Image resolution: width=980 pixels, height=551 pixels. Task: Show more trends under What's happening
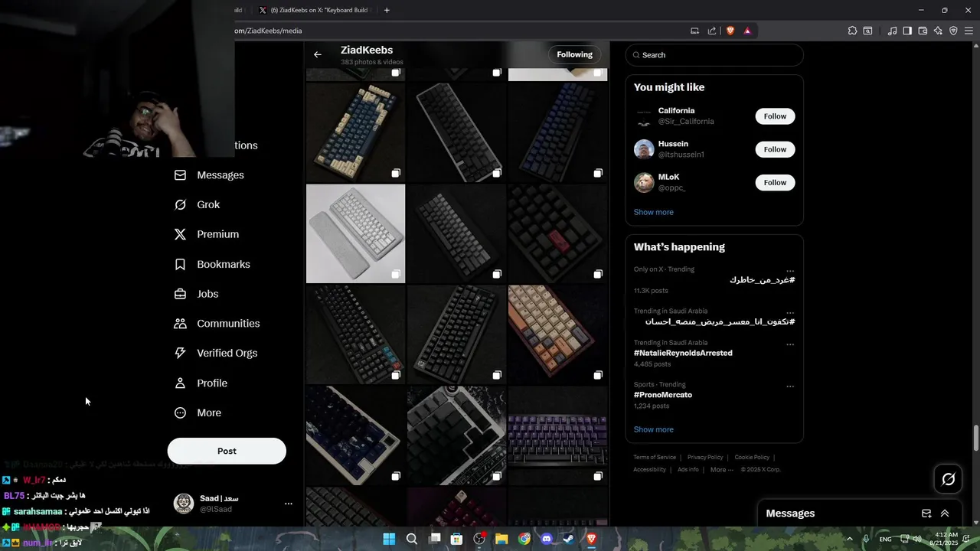pyautogui.click(x=654, y=429)
